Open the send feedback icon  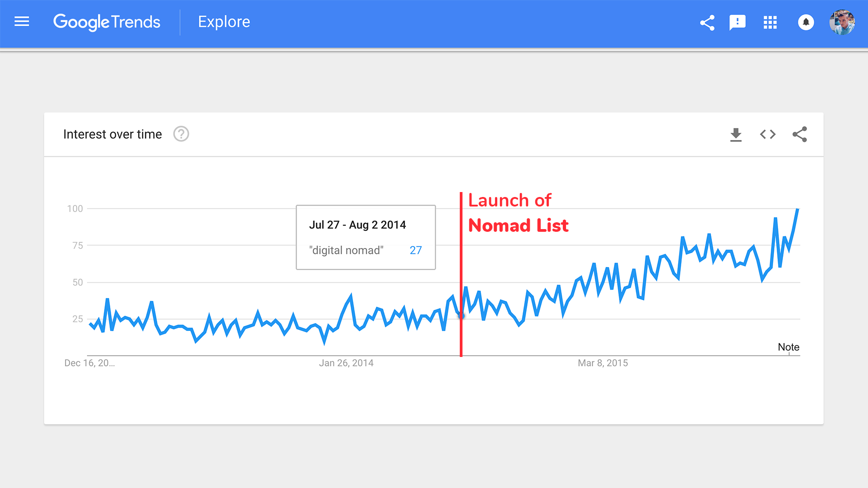pos(737,22)
